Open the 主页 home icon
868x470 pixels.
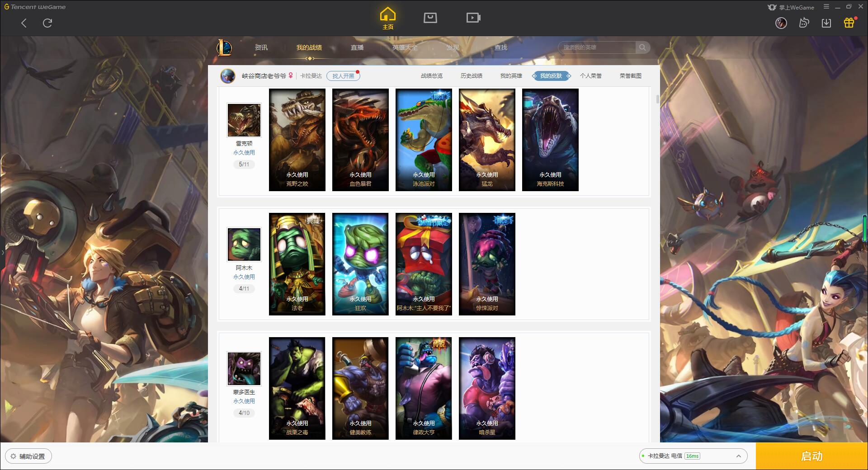[388, 18]
